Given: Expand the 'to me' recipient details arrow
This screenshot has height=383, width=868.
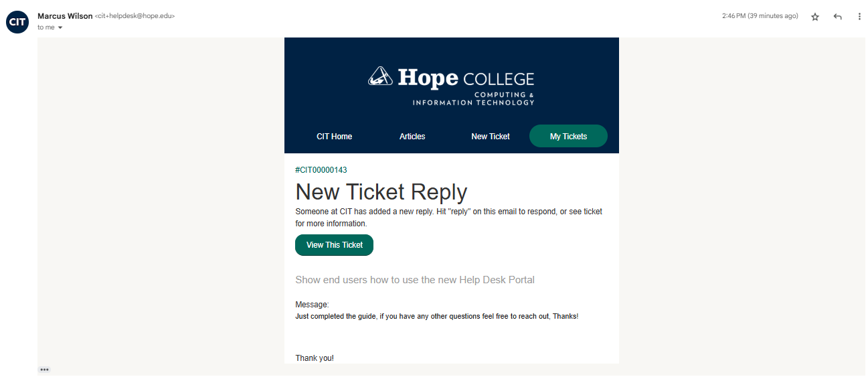Looking at the screenshot, I should tap(60, 27).
